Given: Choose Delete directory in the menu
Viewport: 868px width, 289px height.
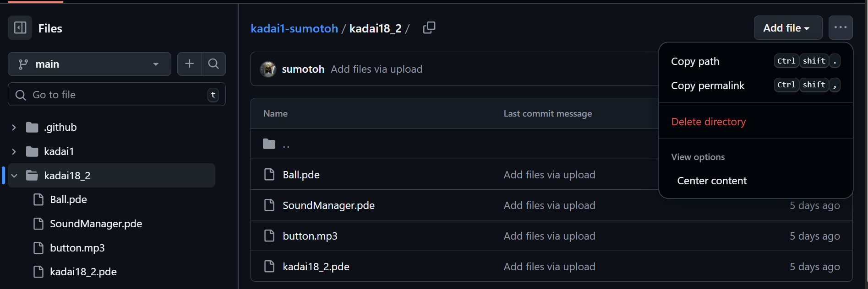Looking at the screenshot, I should [x=709, y=122].
